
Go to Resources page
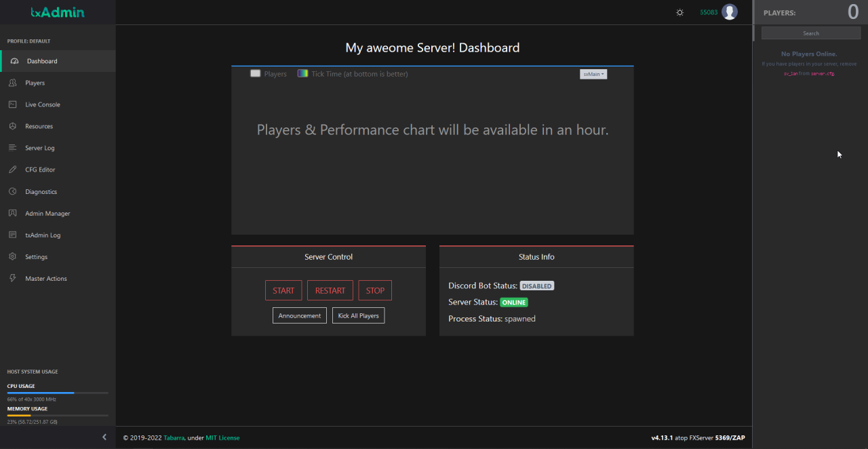(58, 126)
